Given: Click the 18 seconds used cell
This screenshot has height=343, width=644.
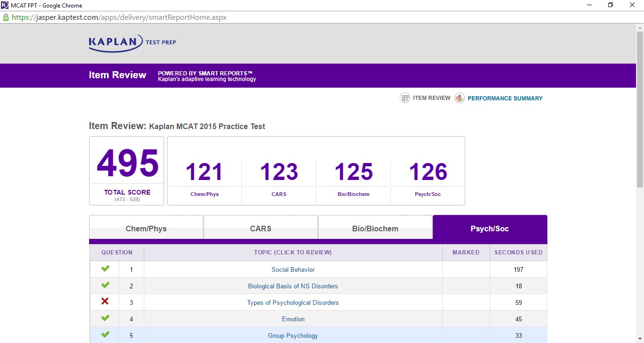Looking at the screenshot, I should tap(519, 286).
